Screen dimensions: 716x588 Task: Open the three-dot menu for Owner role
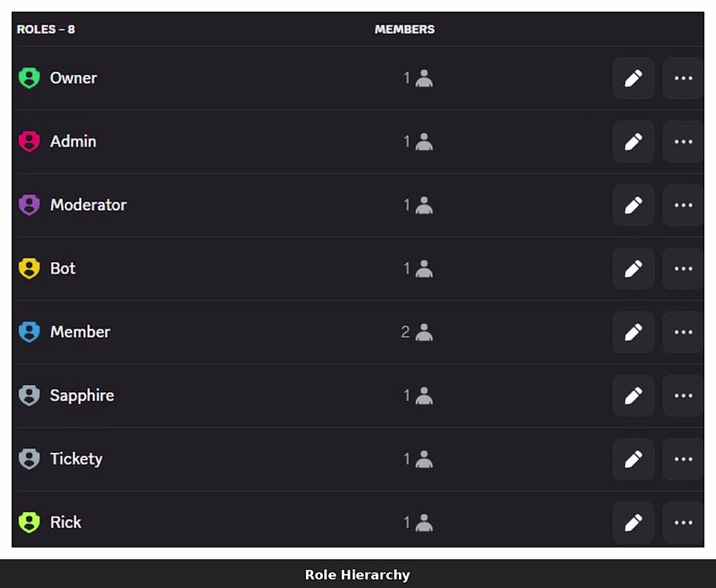[x=683, y=78]
